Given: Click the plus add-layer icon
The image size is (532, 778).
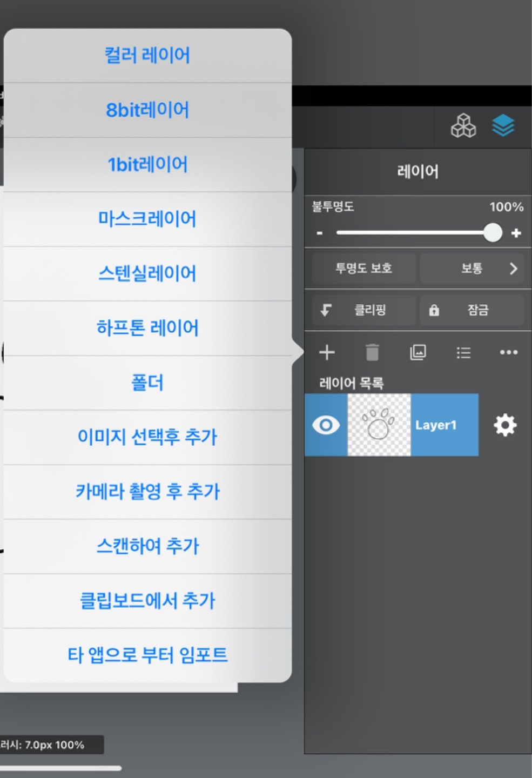Looking at the screenshot, I should tap(327, 353).
